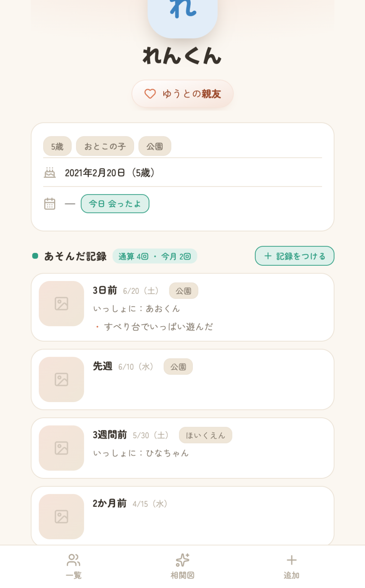365x588 pixels.
Task: Tap the 通算 4回・今月 2回 counter badge
Action: (x=155, y=256)
